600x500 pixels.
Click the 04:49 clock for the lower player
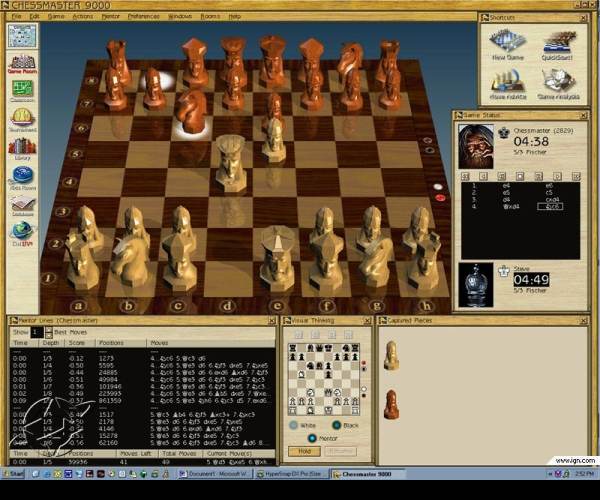point(531,280)
